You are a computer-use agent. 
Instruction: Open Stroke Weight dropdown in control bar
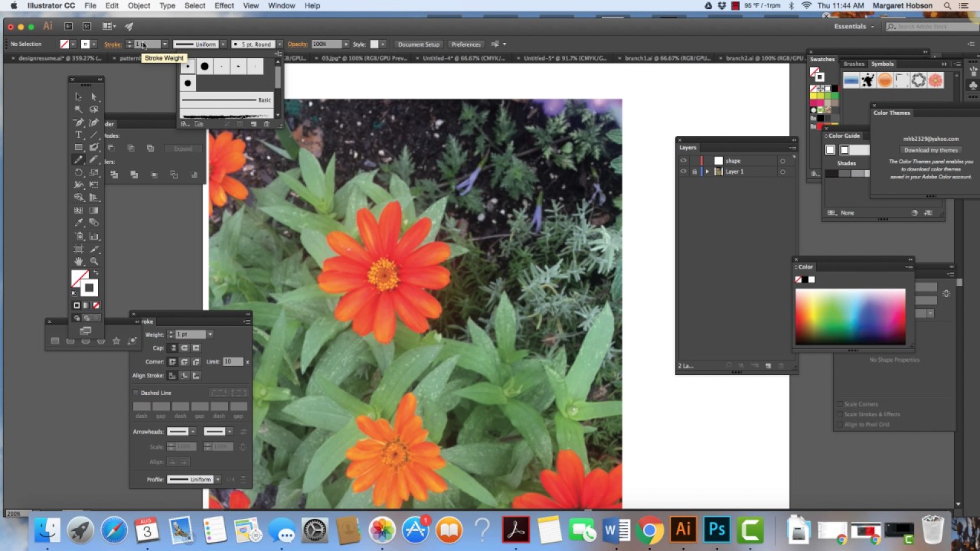(165, 44)
